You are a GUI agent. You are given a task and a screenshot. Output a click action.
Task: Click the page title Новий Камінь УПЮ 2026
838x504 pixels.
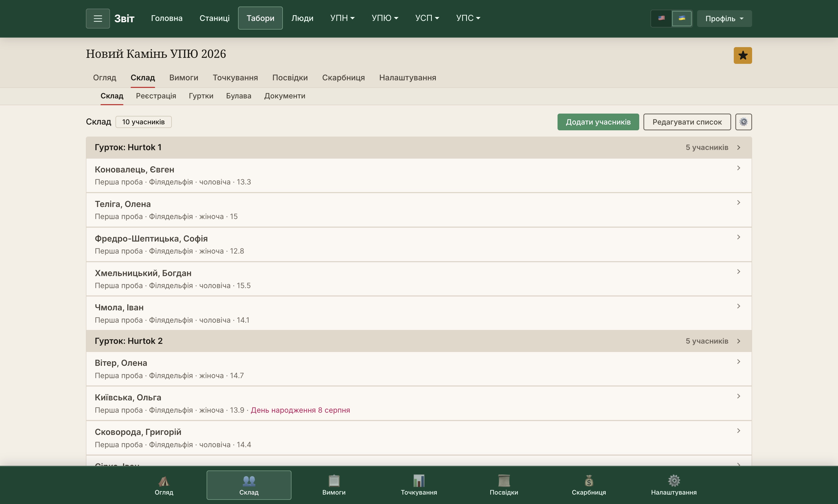point(156,54)
